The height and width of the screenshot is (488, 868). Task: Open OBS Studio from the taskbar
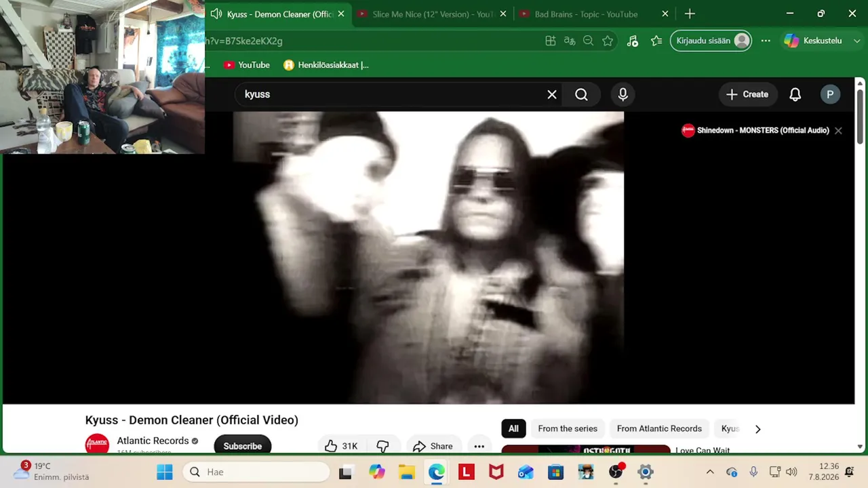616,472
